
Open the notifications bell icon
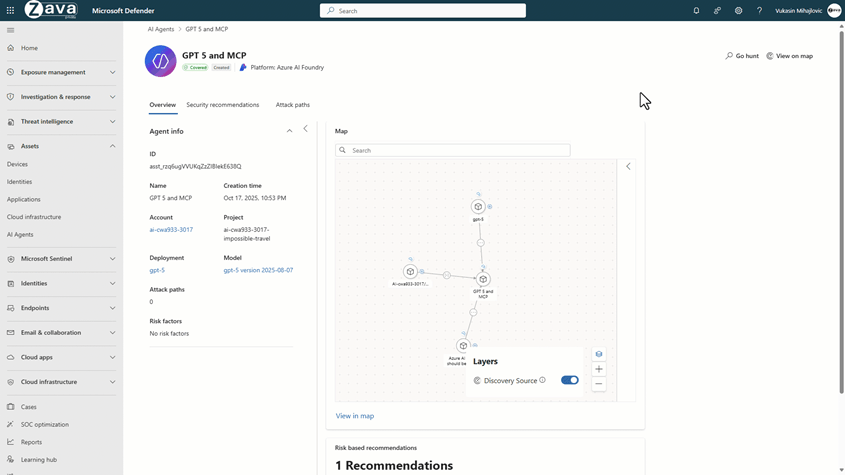pyautogui.click(x=696, y=11)
